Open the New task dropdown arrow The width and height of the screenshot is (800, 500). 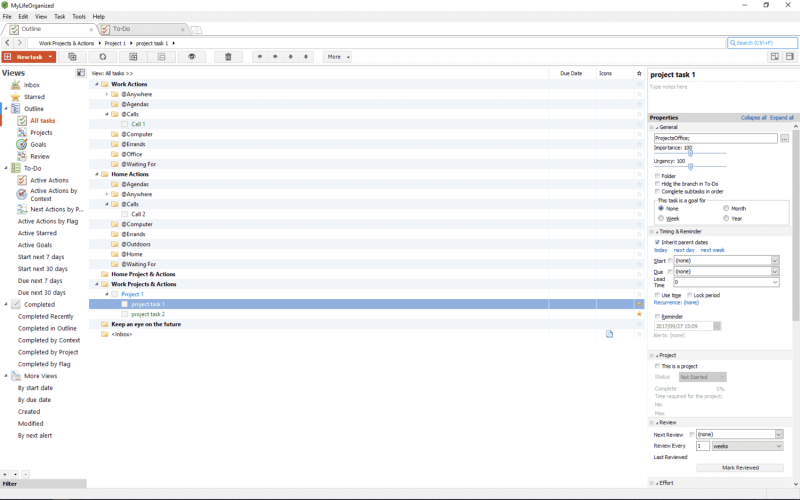51,57
